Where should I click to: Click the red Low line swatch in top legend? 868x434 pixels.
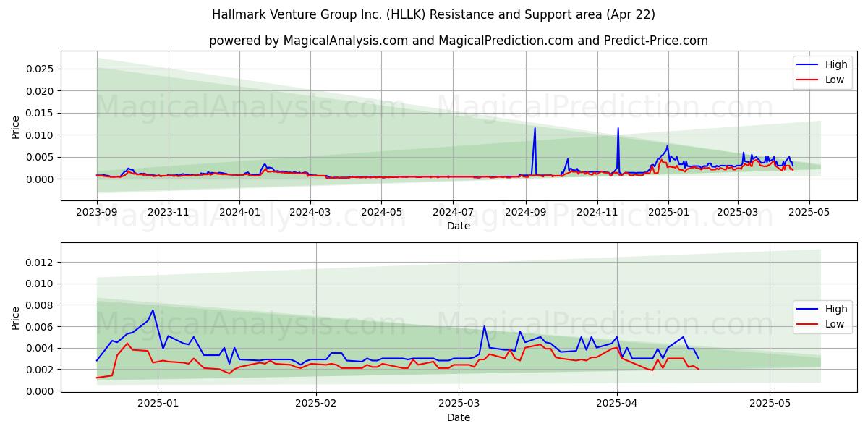(808, 80)
